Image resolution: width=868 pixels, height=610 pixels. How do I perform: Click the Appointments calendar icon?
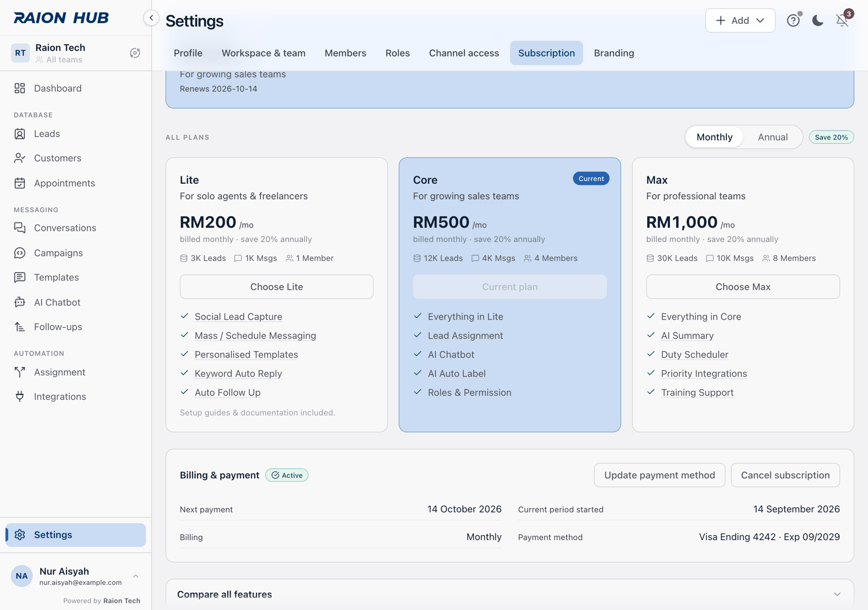point(20,183)
